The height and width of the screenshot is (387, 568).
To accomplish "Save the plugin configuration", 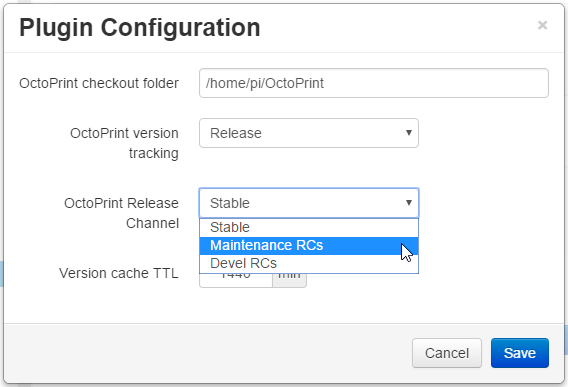I will pos(520,353).
